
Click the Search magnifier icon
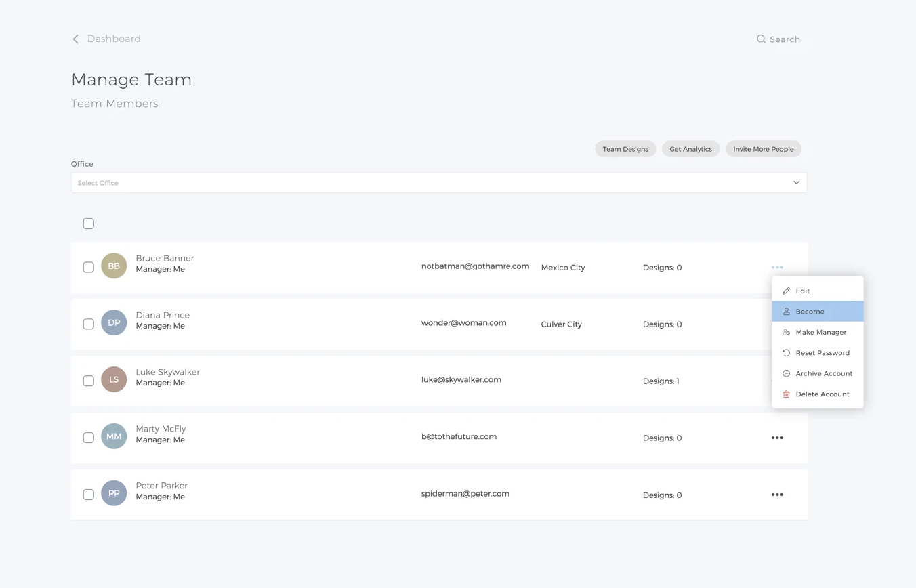pyautogui.click(x=761, y=39)
